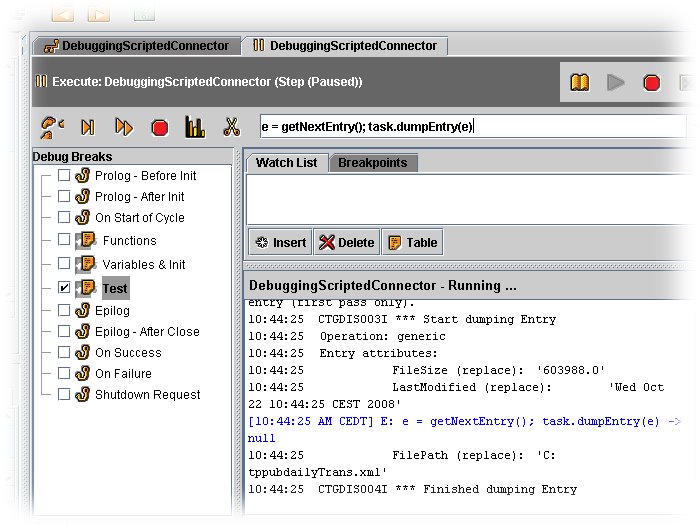Enable Functions breakpoint checkbox
Screen dimensions: 700x528
64,240
